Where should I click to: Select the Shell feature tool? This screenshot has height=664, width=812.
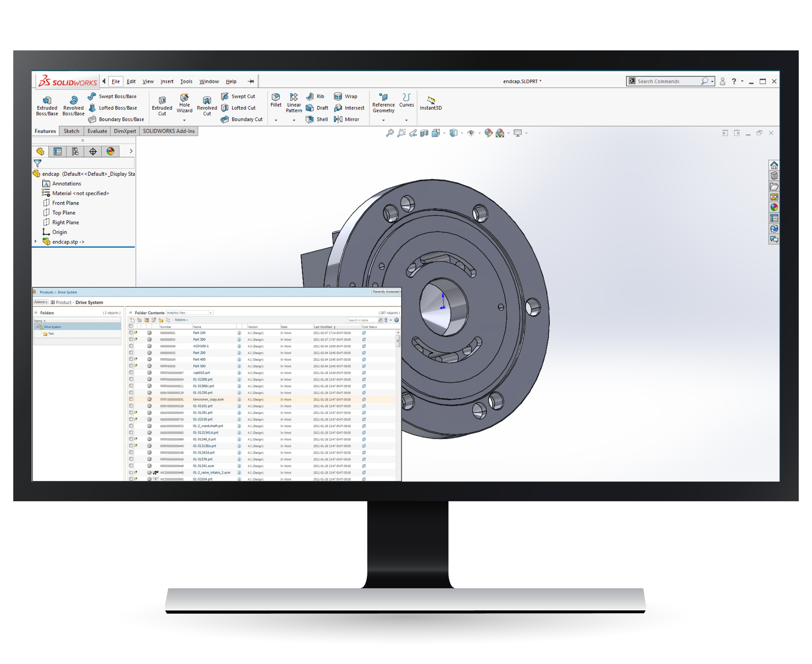317,119
